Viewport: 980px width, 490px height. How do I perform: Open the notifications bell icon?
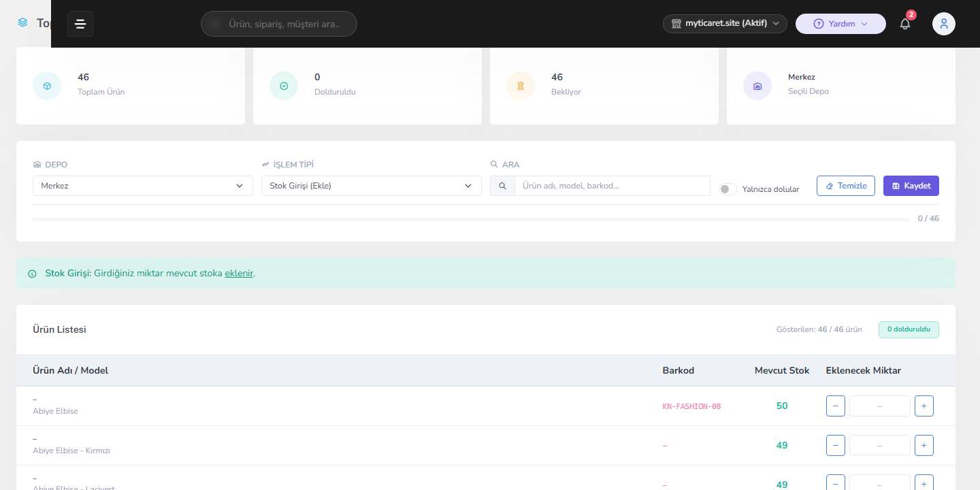click(x=905, y=24)
